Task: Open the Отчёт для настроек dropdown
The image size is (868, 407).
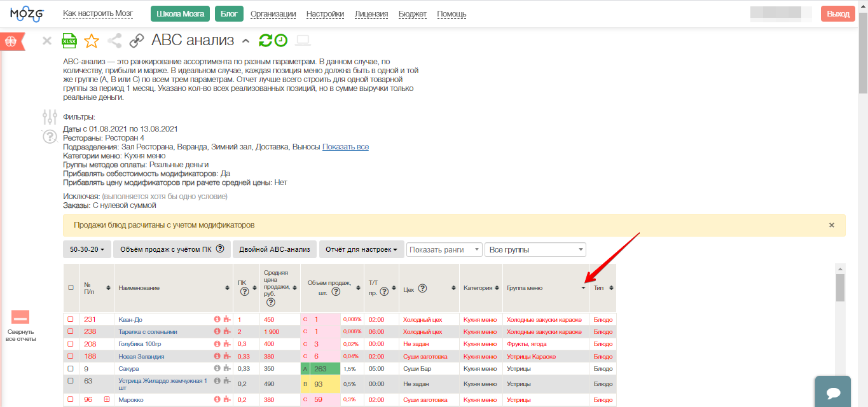Action: click(x=361, y=249)
